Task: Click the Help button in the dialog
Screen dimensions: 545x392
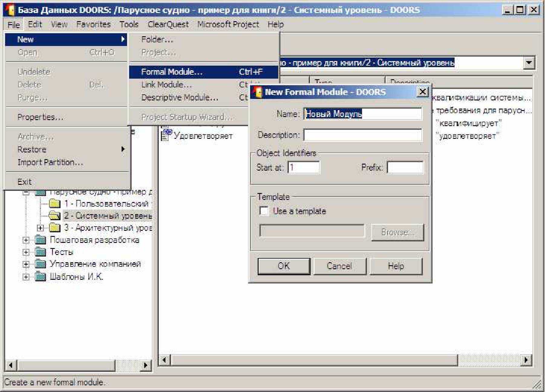Action: (396, 266)
